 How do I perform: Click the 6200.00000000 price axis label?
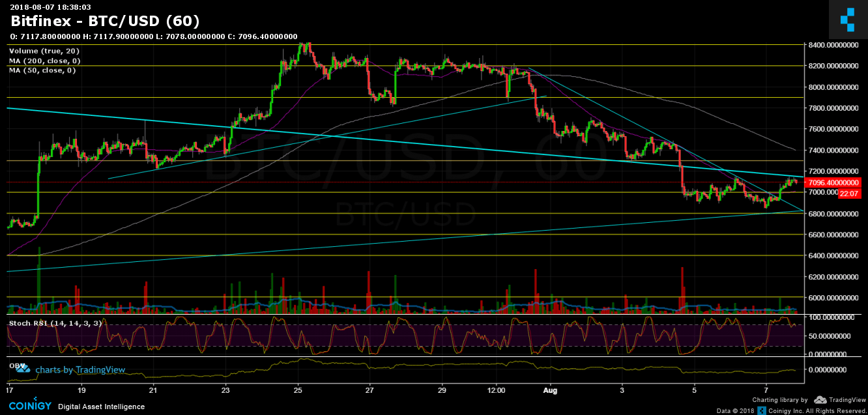click(835, 277)
